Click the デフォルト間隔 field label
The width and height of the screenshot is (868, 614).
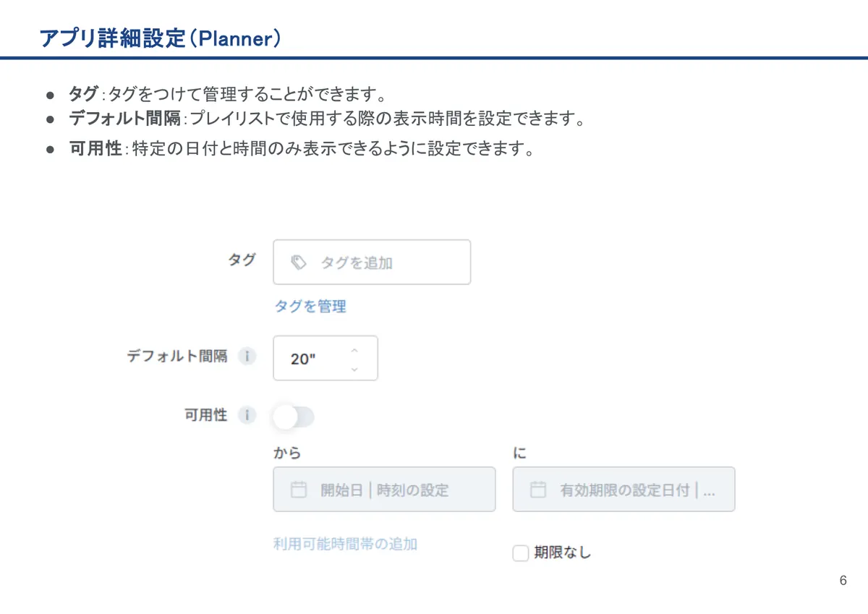point(176,357)
